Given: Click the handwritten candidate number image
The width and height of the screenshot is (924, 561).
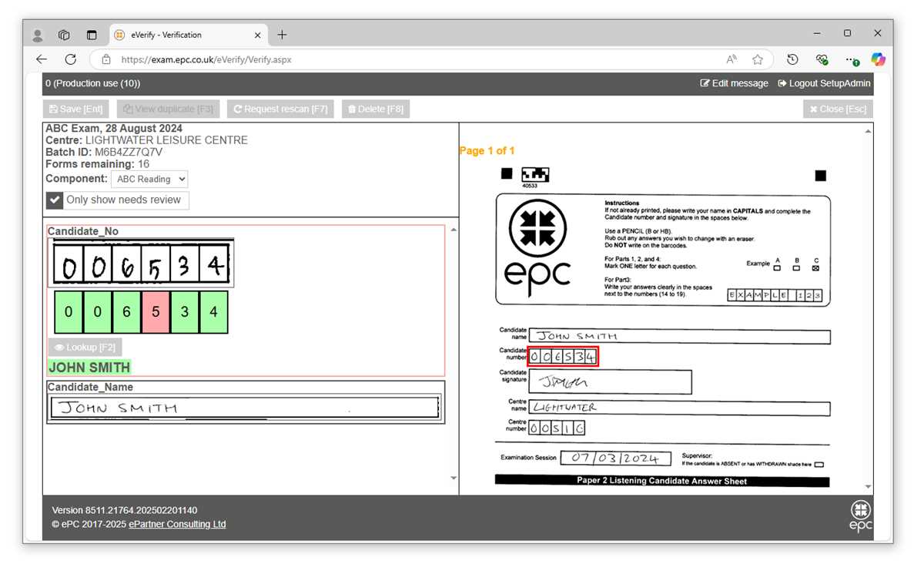Looking at the screenshot, I should point(141,263).
